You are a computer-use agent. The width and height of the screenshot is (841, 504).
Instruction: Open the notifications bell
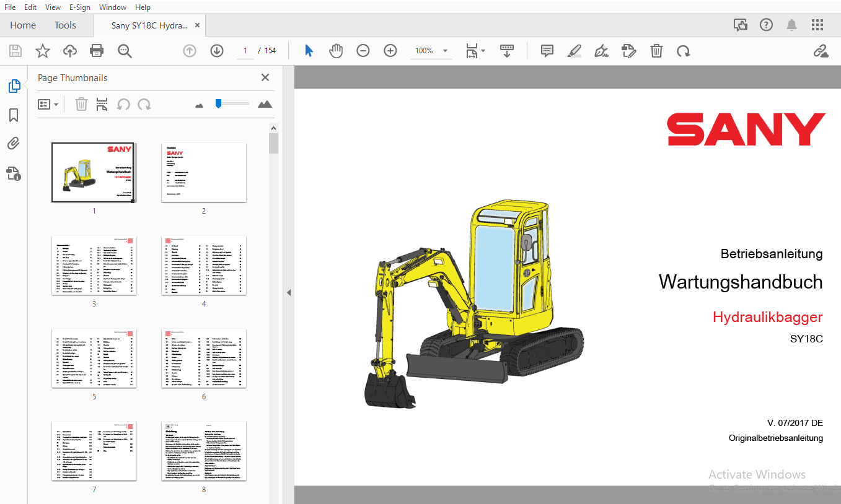pos(791,25)
